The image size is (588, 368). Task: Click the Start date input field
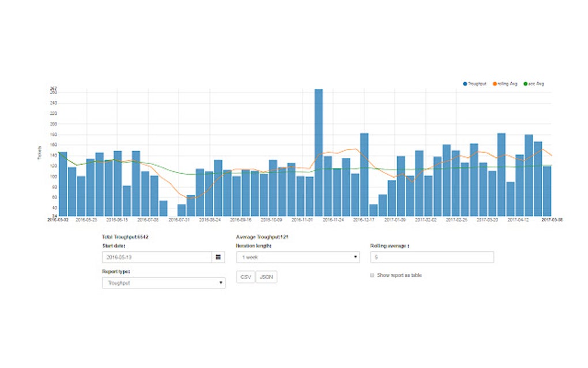pos(157,257)
